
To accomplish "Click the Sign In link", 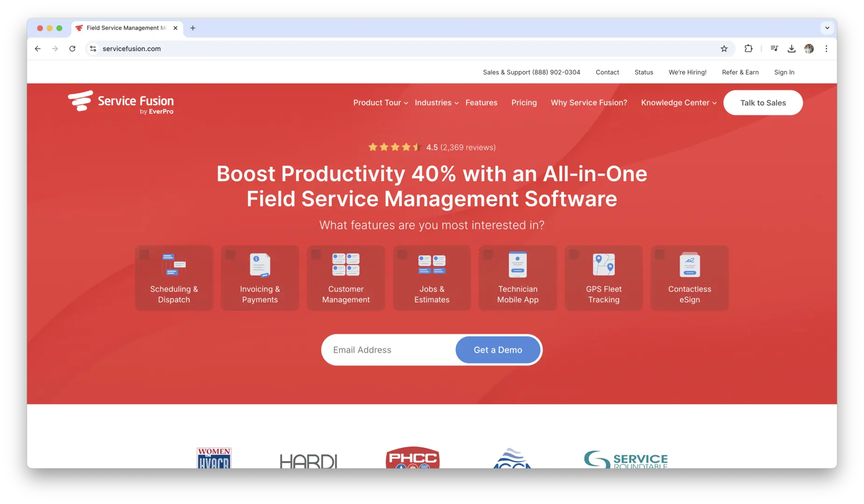I will point(784,72).
